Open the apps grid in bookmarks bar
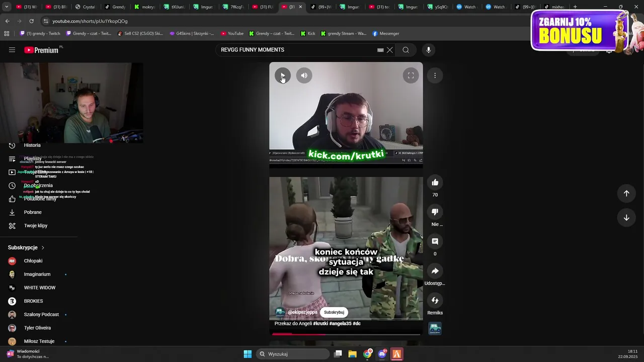The image size is (644, 362). point(7,34)
